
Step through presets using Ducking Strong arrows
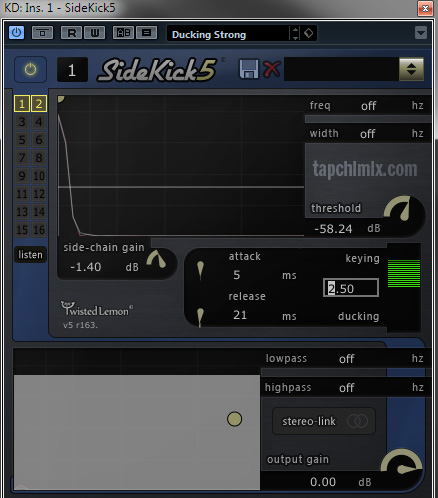pos(295,33)
